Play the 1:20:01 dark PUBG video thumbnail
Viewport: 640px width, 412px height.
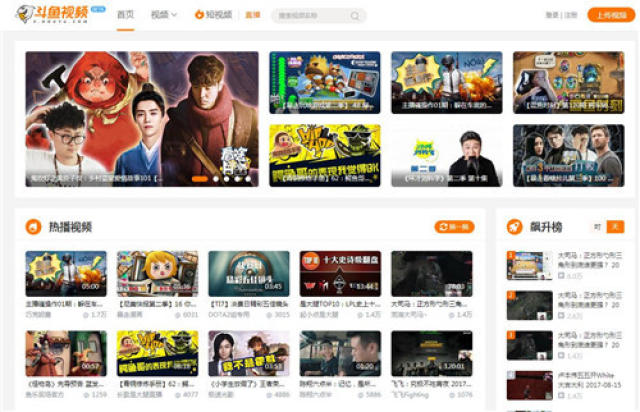[431, 354]
